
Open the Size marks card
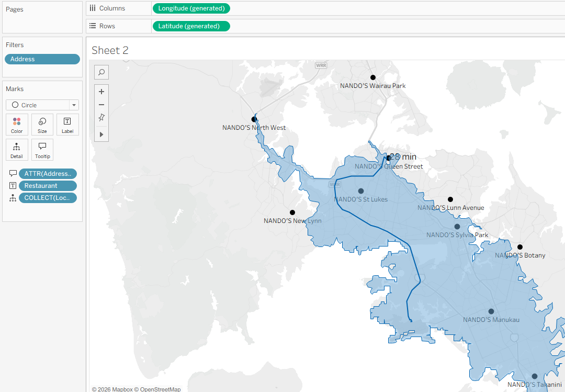(42, 125)
